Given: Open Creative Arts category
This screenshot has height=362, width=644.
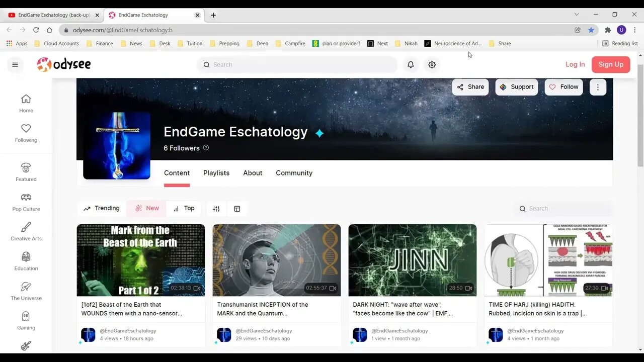Looking at the screenshot, I should click(x=26, y=232).
